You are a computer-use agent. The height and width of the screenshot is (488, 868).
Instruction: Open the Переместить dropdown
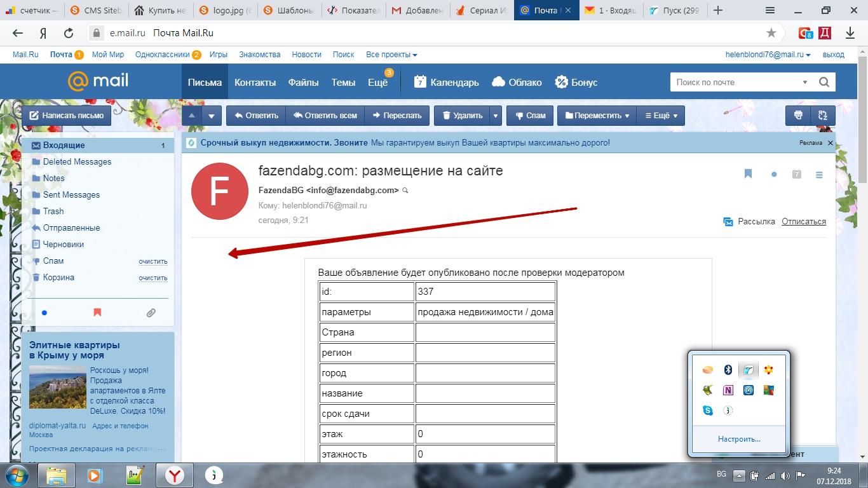597,116
